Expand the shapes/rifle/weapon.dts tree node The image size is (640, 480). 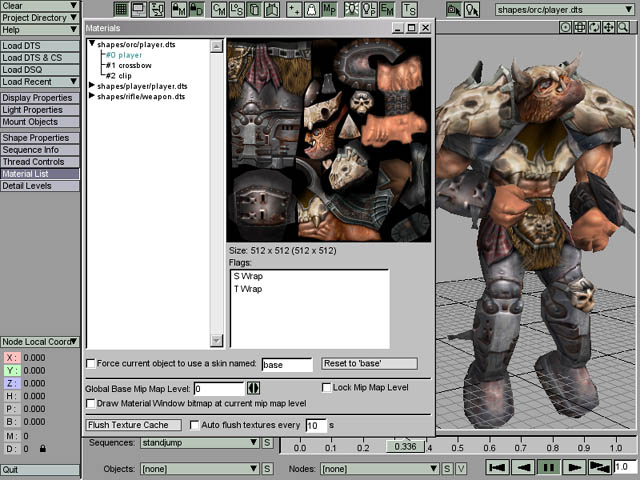pos(92,97)
